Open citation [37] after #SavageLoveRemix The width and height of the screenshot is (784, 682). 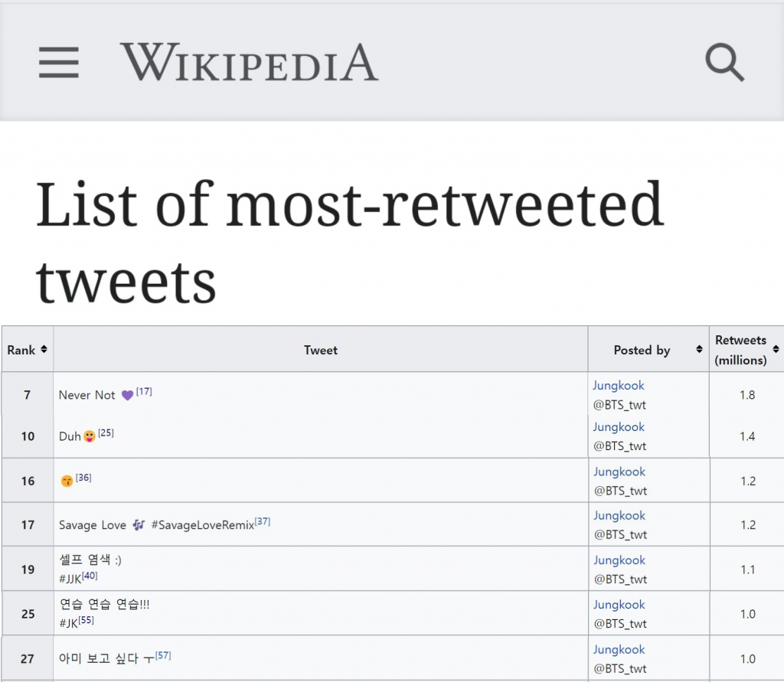point(263,522)
